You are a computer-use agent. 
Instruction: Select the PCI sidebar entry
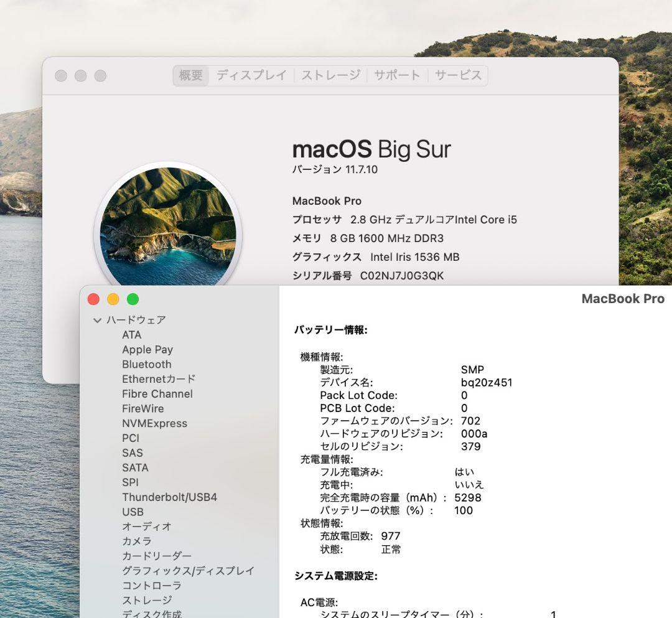[131, 438]
